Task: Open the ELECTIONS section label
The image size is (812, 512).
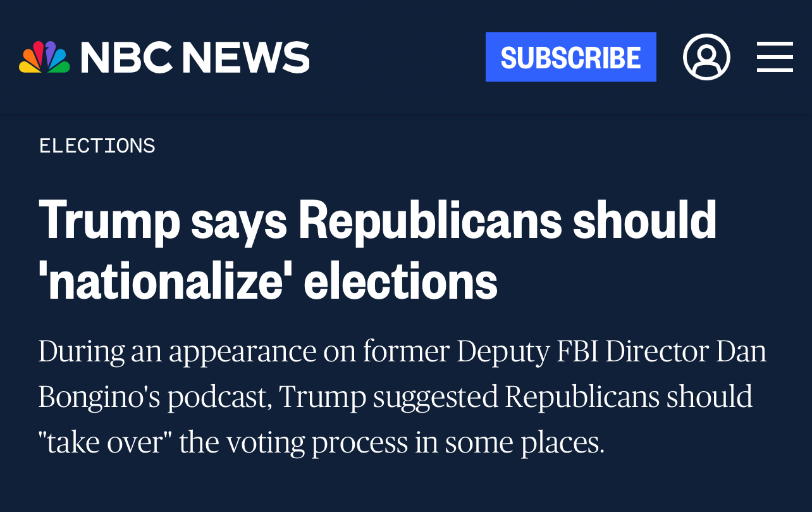Action: click(x=97, y=146)
